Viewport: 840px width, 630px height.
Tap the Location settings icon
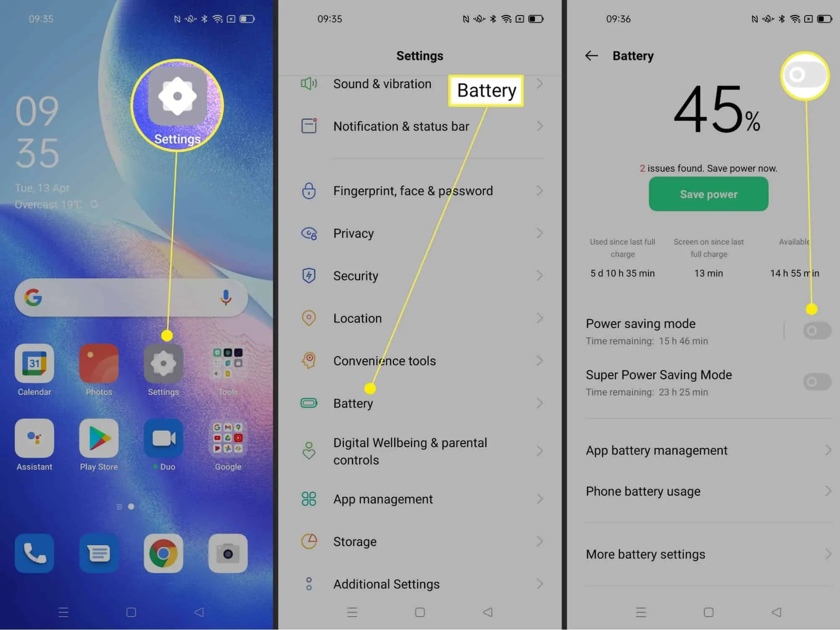tap(308, 318)
